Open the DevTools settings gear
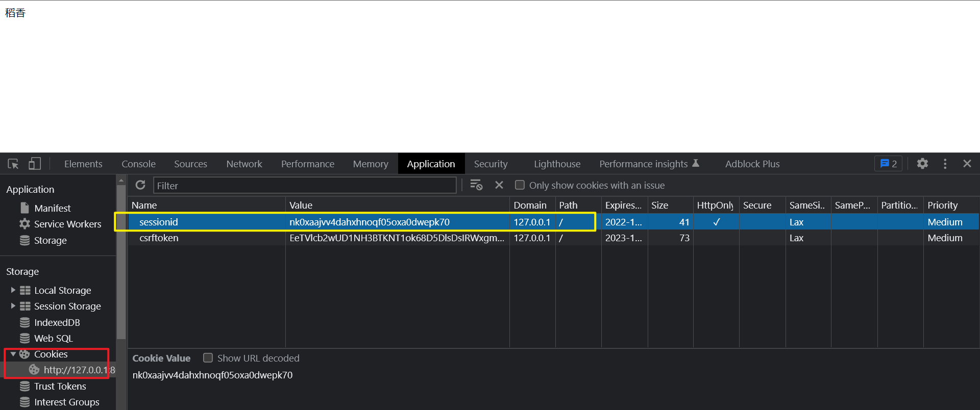 922,164
